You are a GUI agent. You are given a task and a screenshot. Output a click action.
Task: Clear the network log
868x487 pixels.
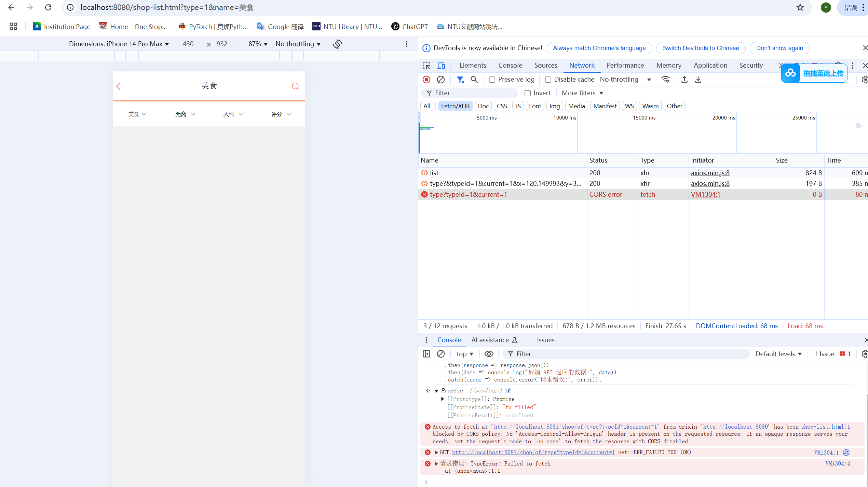coord(441,80)
